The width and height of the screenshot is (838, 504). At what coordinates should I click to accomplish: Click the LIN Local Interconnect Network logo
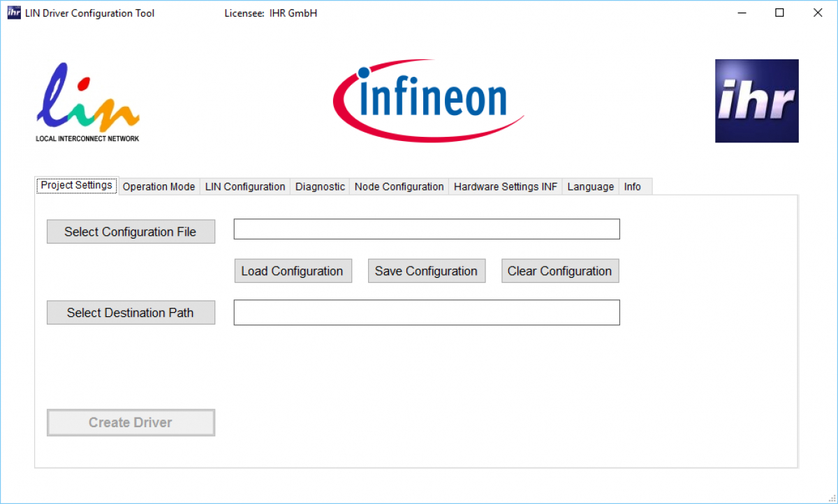point(87,102)
